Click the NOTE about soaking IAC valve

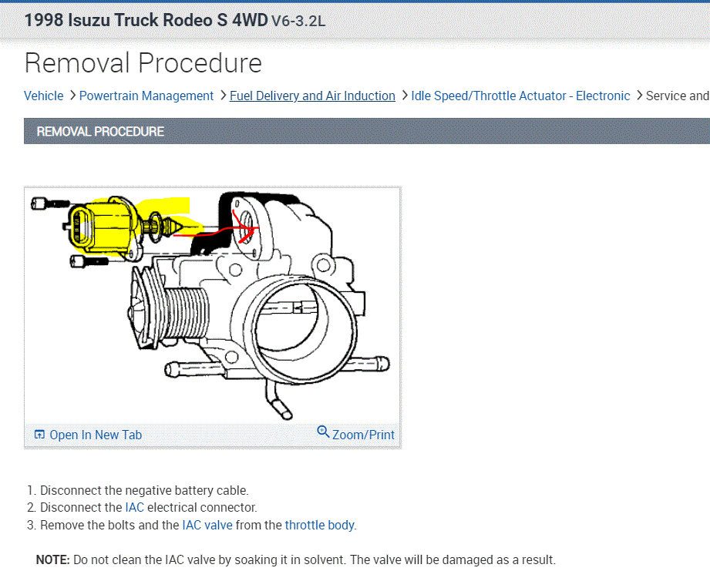[x=296, y=560]
